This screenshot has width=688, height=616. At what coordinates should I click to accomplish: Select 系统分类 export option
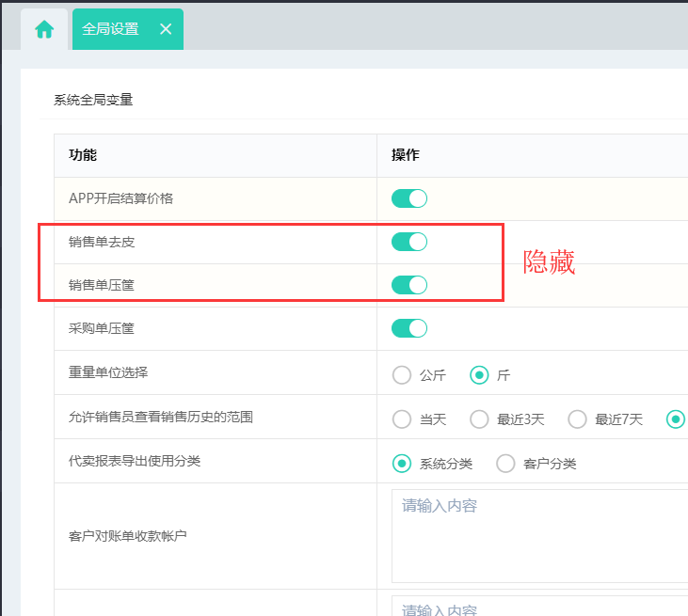[x=402, y=464]
